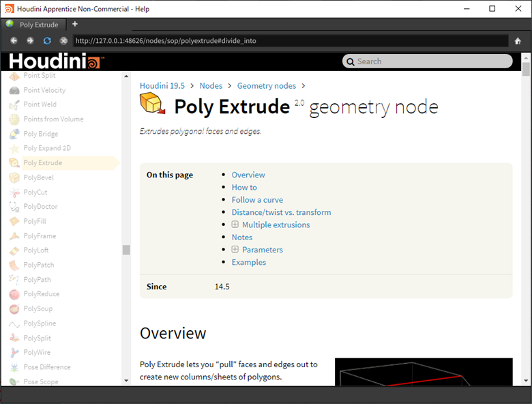Click the Poly Bridge node icon
Screen dimensions: 532x404
[x=14, y=134]
